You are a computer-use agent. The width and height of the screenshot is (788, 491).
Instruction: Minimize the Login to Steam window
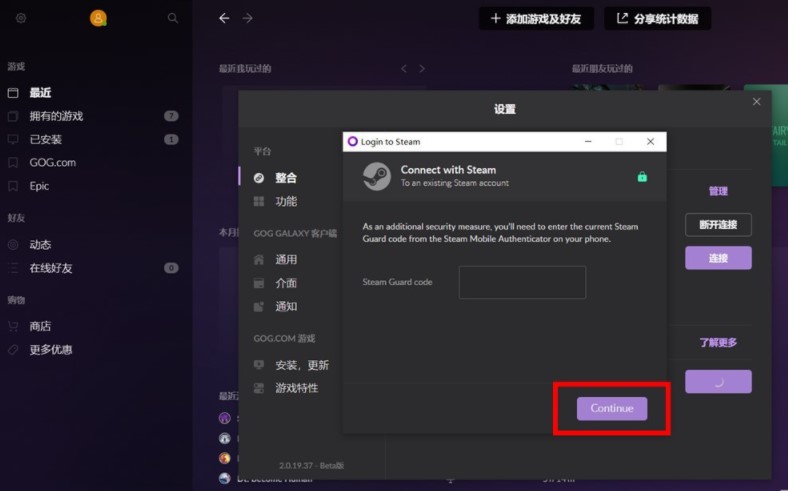pyautogui.click(x=588, y=142)
